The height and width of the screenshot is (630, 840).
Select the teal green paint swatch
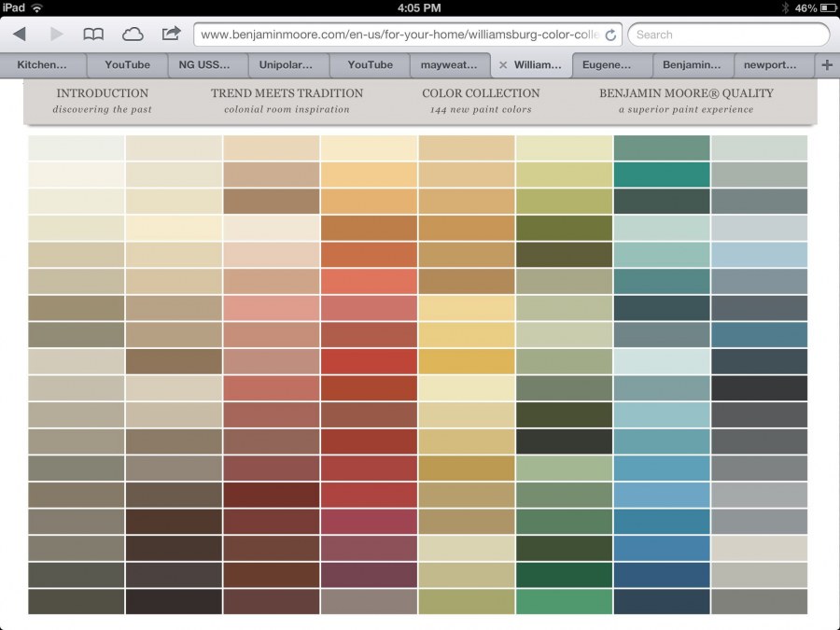[x=661, y=175]
